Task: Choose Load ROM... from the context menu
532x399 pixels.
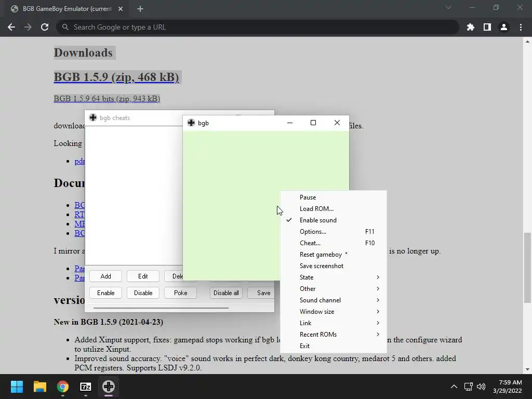Action: pyautogui.click(x=333, y=209)
